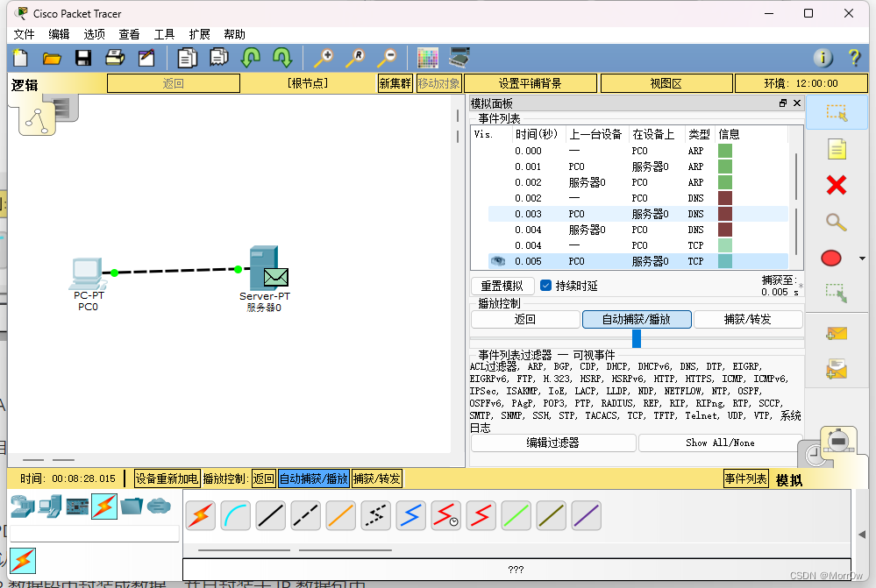The height and width of the screenshot is (588, 876).
Task: Select copper cross-over dashed cable
Action: click(x=306, y=515)
